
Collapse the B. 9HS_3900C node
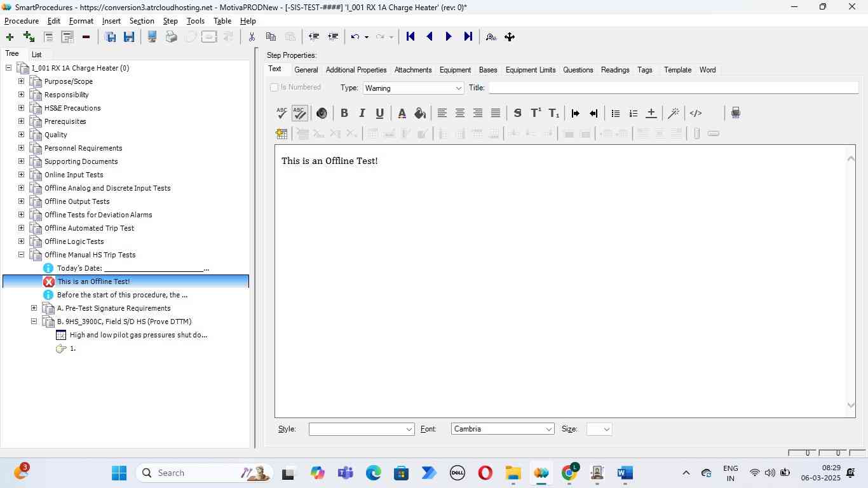click(x=34, y=322)
